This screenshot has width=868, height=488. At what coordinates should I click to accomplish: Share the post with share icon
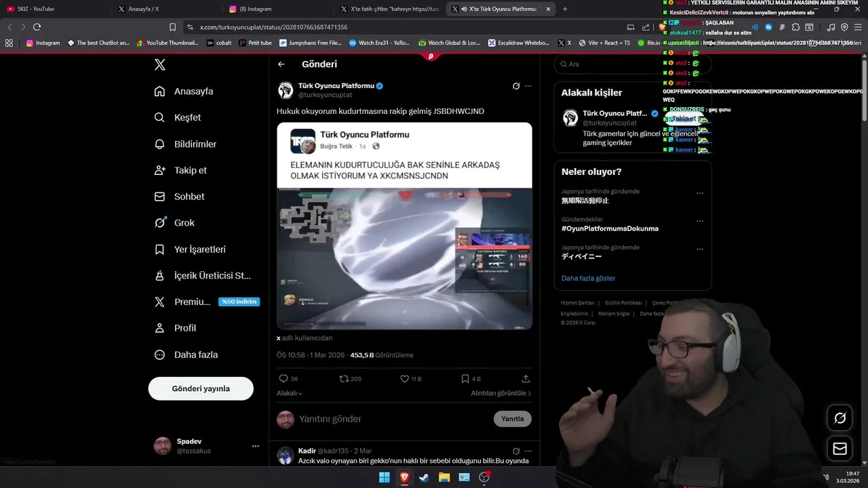(526, 379)
